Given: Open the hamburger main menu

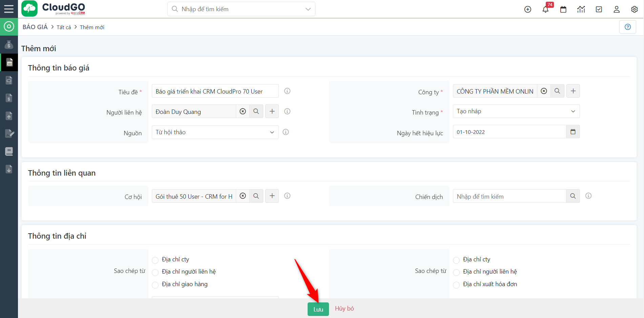Looking at the screenshot, I should (x=9, y=9).
